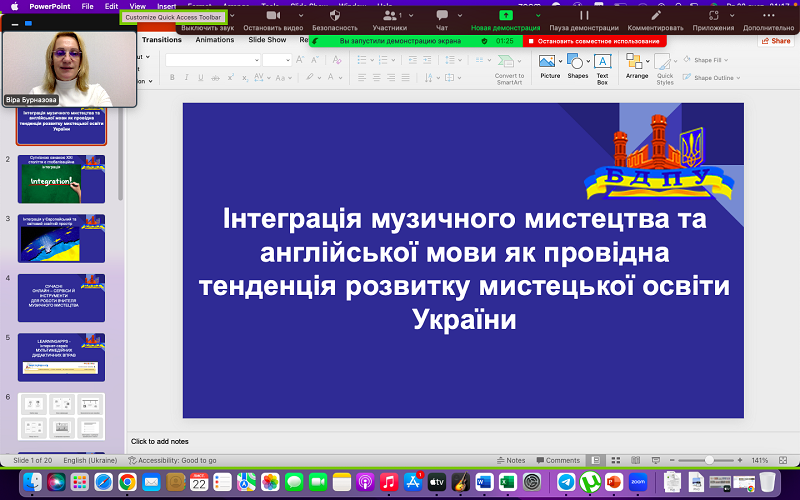The image size is (800, 500).
Task: Toggle italic formatting
Action: tap(186, 78)
